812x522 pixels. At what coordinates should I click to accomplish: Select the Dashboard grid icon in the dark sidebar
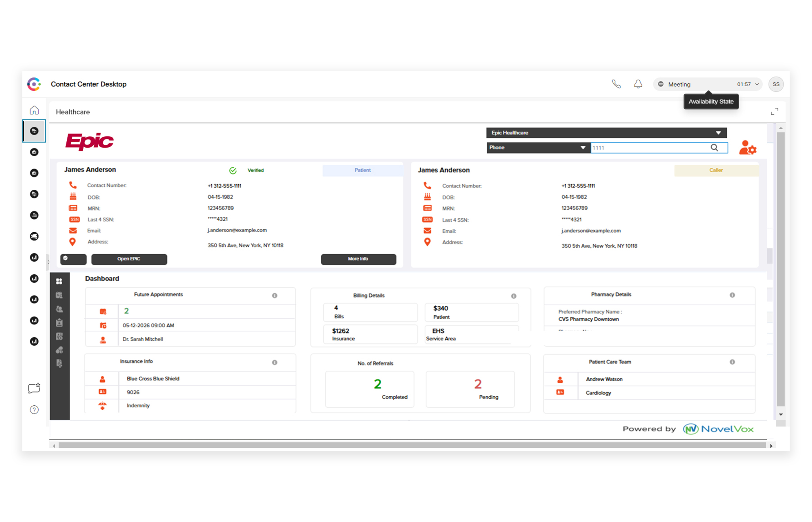[x=59, y=281]
